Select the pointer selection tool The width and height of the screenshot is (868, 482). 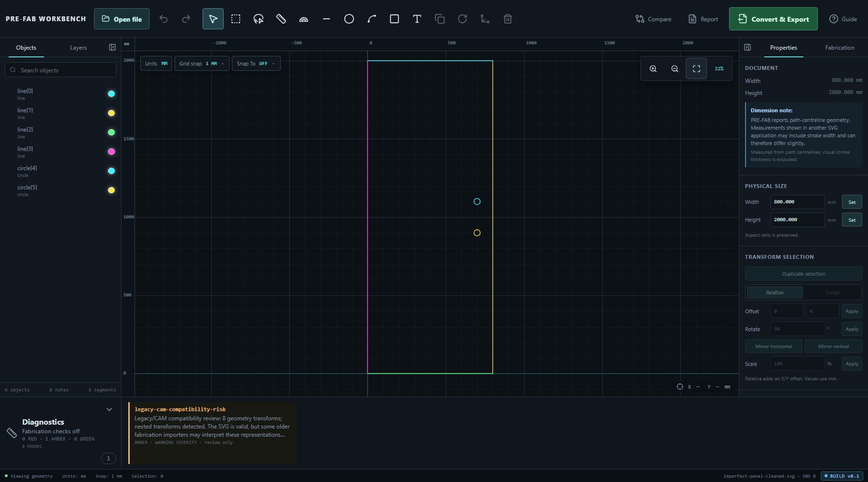pos(213,19)
